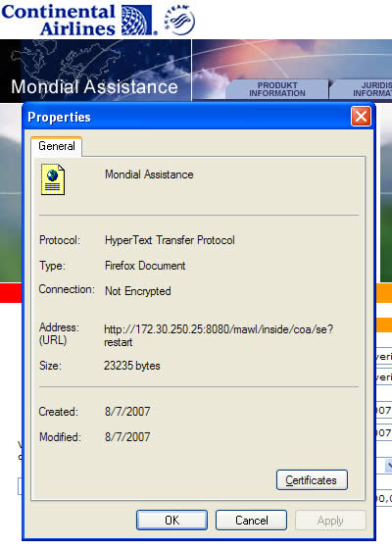Select the General tab

click(x=57, y=146)
